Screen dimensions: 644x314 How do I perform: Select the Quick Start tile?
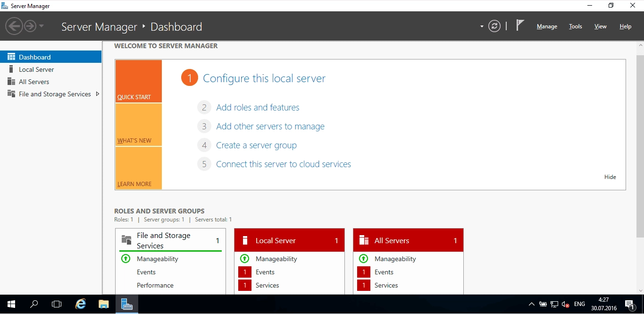point(138,81)
